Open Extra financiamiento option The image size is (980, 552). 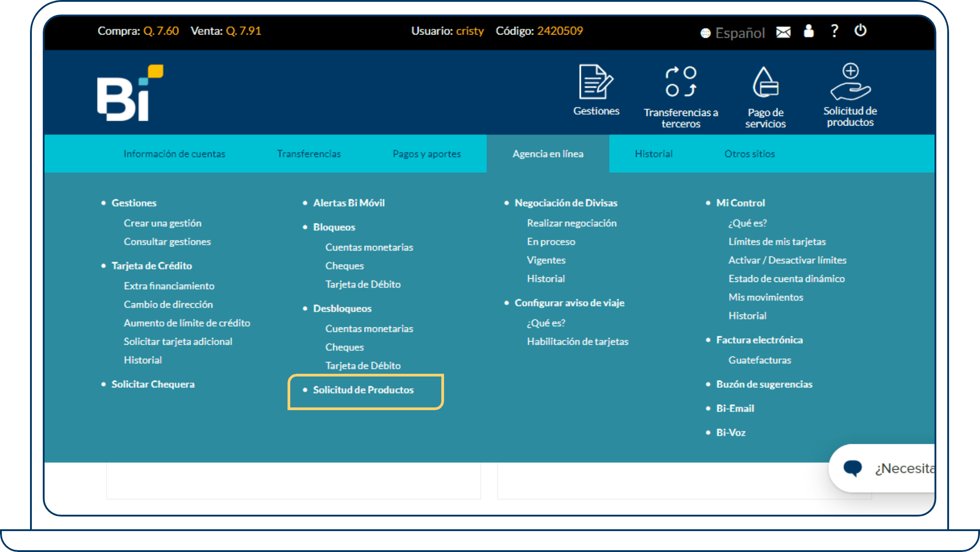tap(169, 286)
